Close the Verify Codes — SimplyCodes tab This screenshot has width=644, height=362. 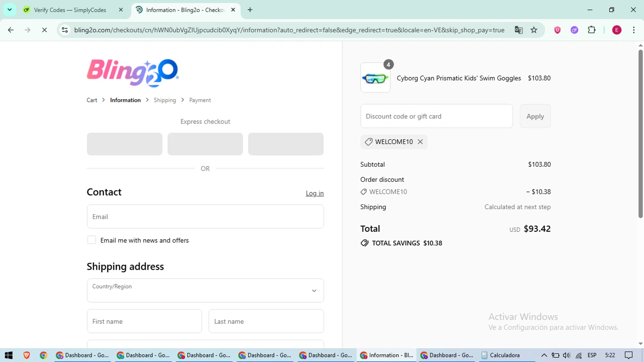(x=121, y=10)
